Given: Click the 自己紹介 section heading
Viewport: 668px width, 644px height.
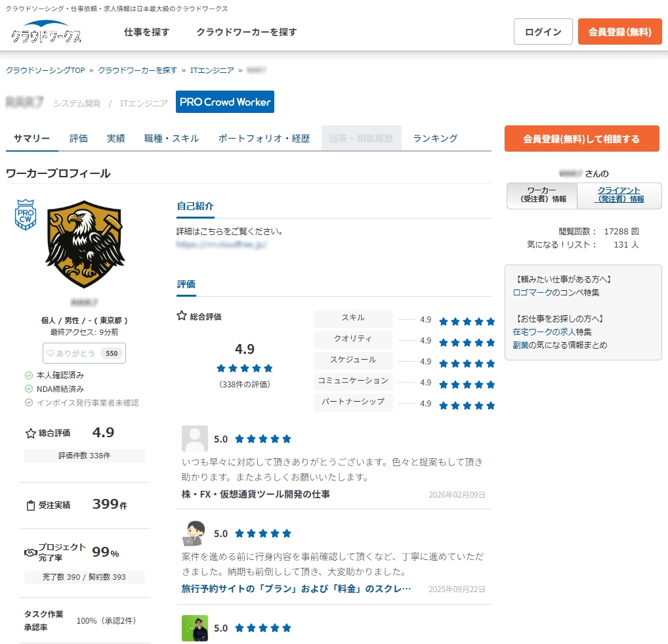Looking at the screenshot, I should tap(195, 206).
